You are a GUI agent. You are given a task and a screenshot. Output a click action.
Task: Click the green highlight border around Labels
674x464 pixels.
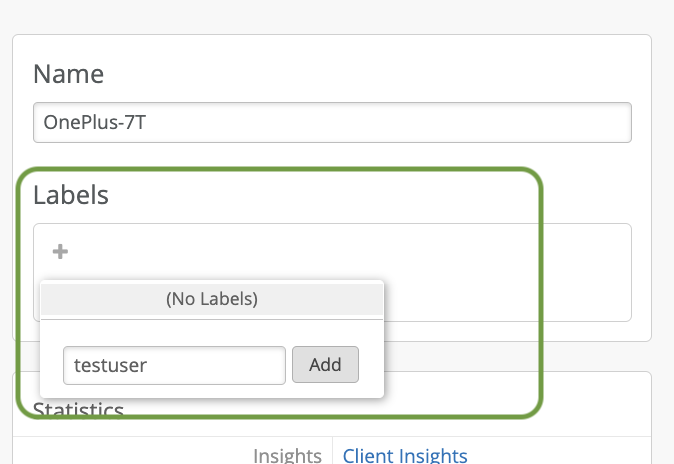543,290
